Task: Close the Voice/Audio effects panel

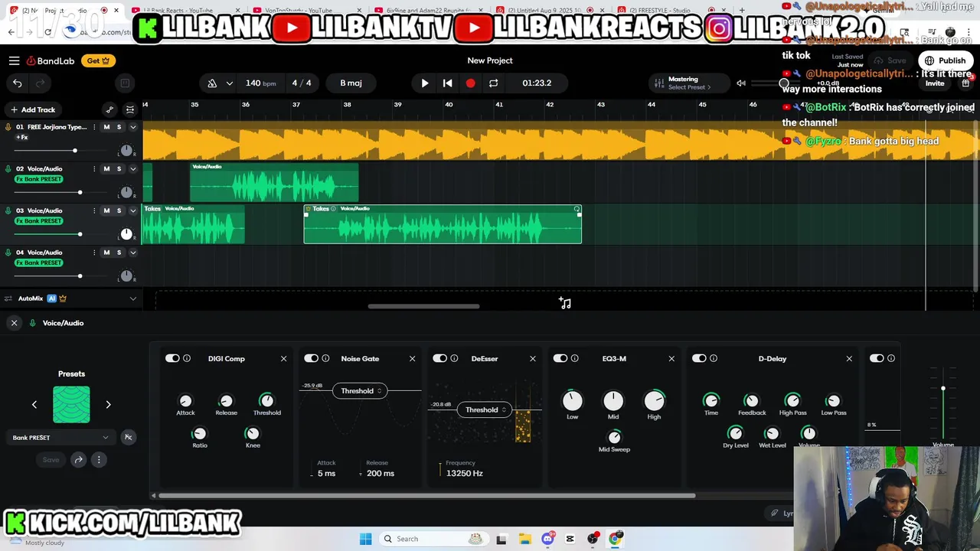Action: tap(14, 323)
